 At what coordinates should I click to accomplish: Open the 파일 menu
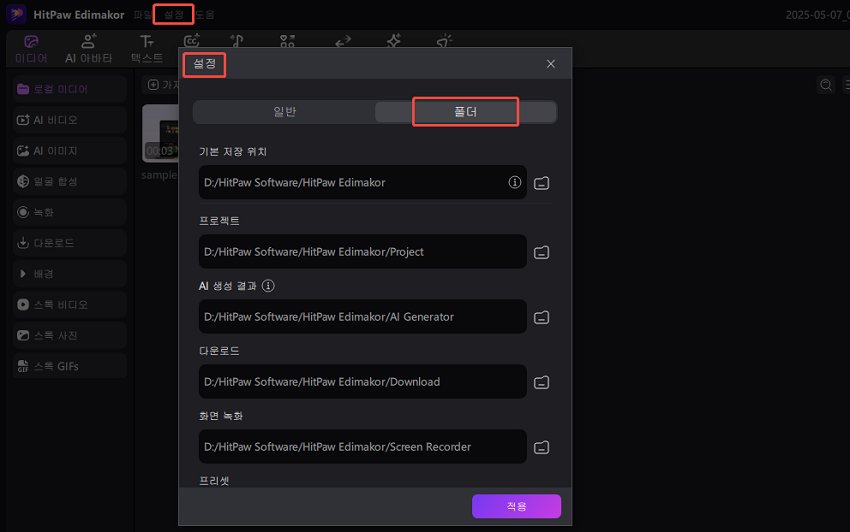click(143, 15)
